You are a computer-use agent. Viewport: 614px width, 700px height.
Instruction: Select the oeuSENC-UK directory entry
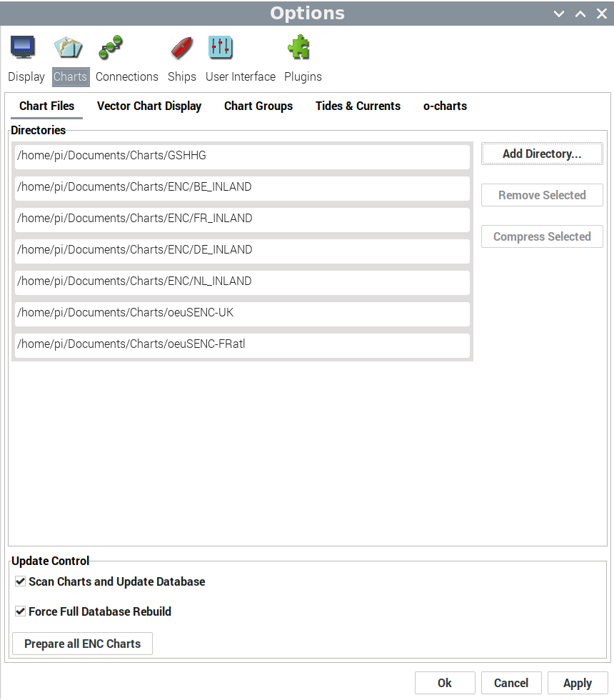pyautogui.click(x=242, y=313)
